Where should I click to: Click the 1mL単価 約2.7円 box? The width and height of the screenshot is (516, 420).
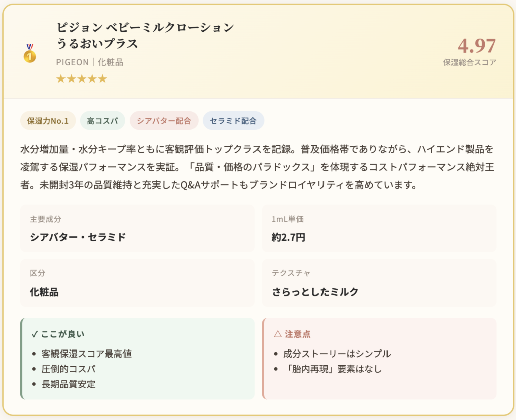(379, 229)
